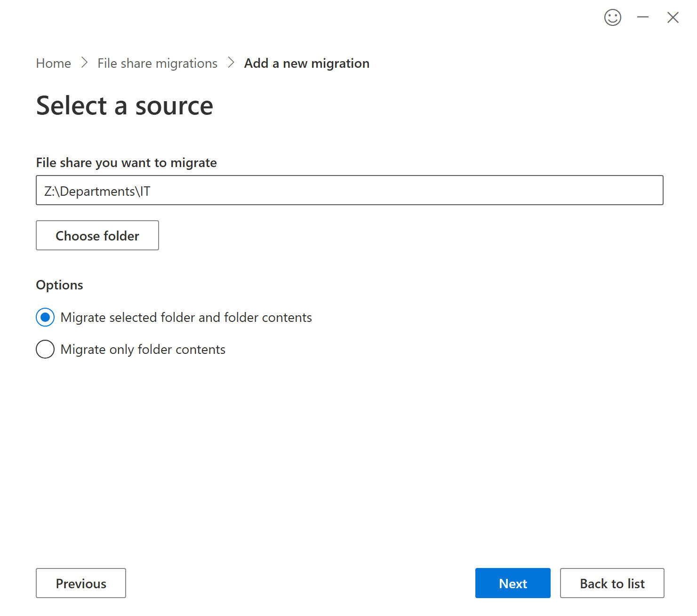Select the radio circle for migrating folder and contents
This screenshot has width=697, height=616.
click(45, 317)
